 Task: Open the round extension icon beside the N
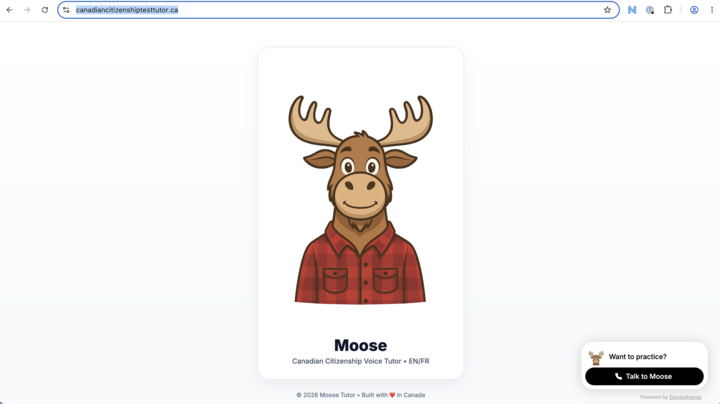tap(650, 10)
